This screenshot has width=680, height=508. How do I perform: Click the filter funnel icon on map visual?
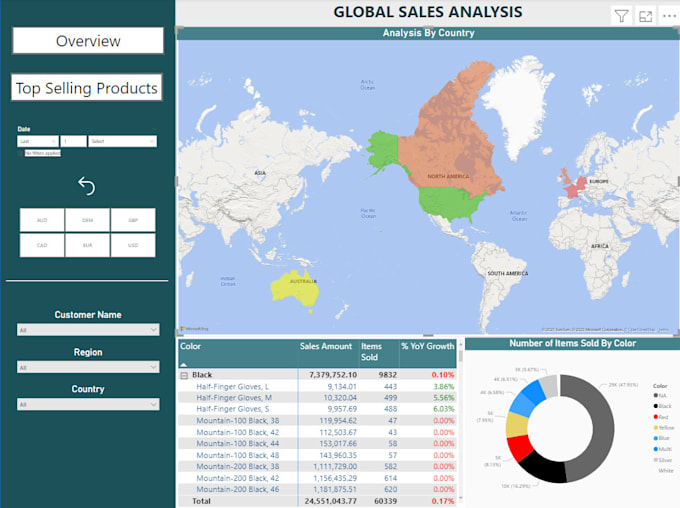coord(621,16)
